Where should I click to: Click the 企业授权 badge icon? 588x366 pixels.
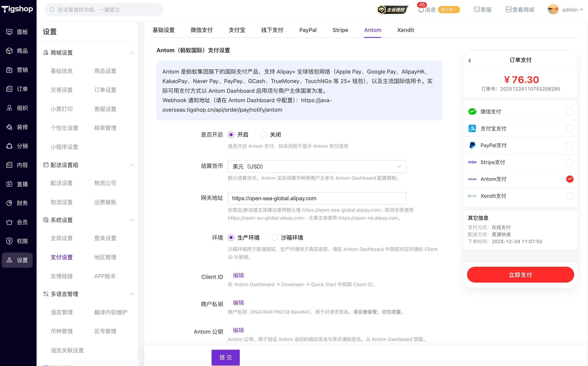coord(393,10)
